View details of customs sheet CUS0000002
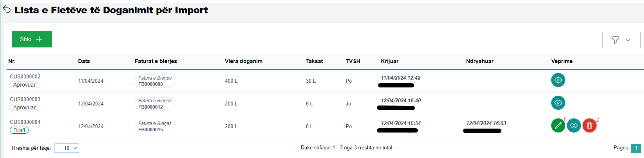 pyautogui.click(x=558, y=80)
